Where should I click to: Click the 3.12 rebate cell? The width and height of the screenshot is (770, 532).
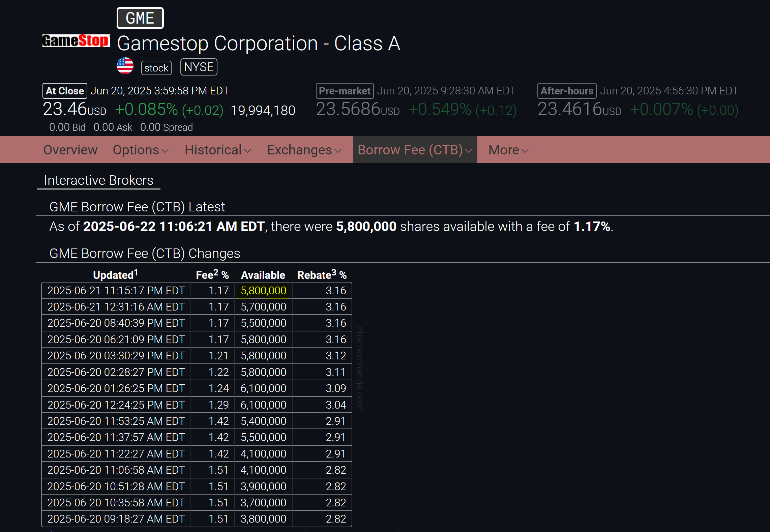(x=322, y=356)
